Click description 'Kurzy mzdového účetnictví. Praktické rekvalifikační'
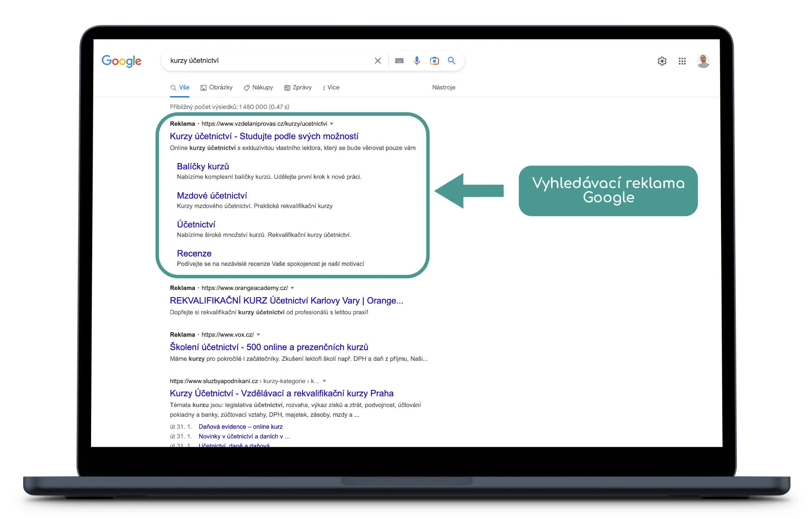Image resolution: width=812 pixels, height=519 pixels. [255, 206]
